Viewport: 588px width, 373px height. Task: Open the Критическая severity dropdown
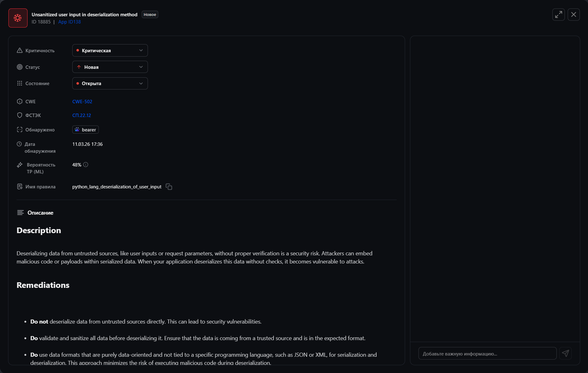pos(110,50)
